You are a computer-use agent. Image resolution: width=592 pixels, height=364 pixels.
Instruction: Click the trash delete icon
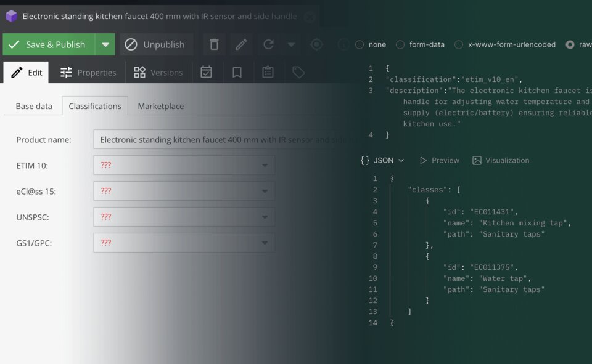pyautogui.click(x=214, y=44)
